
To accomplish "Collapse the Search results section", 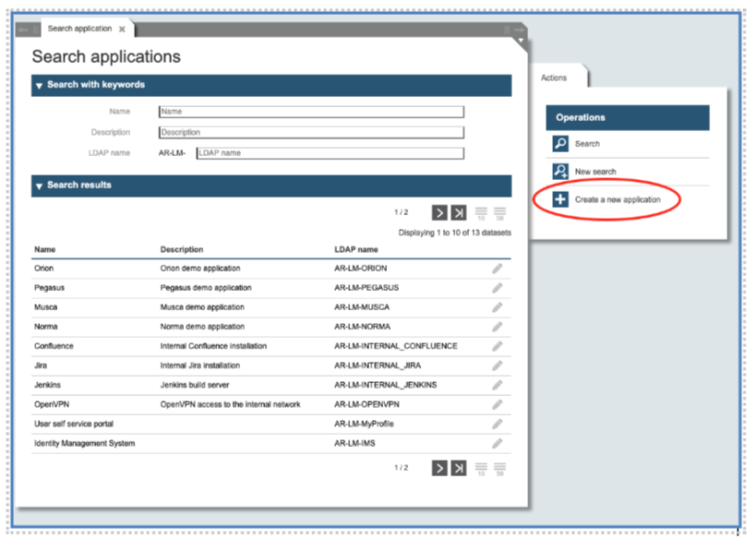I will [x=39, y=186].
